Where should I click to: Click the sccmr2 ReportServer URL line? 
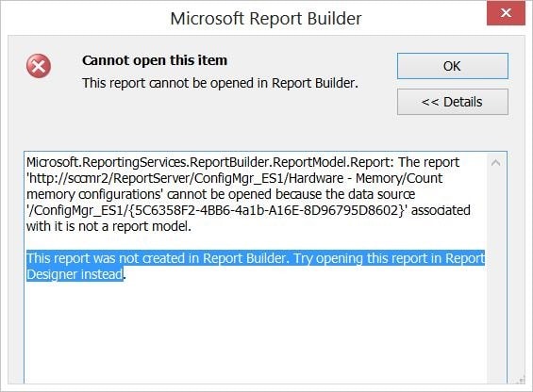click(235, 178)
